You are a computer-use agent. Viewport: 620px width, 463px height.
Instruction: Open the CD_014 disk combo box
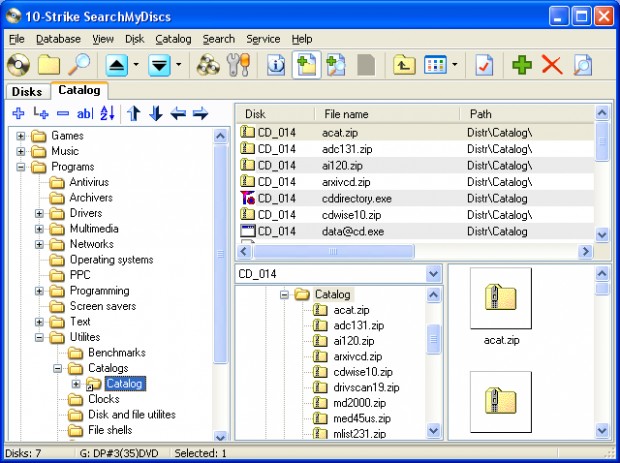338,274
